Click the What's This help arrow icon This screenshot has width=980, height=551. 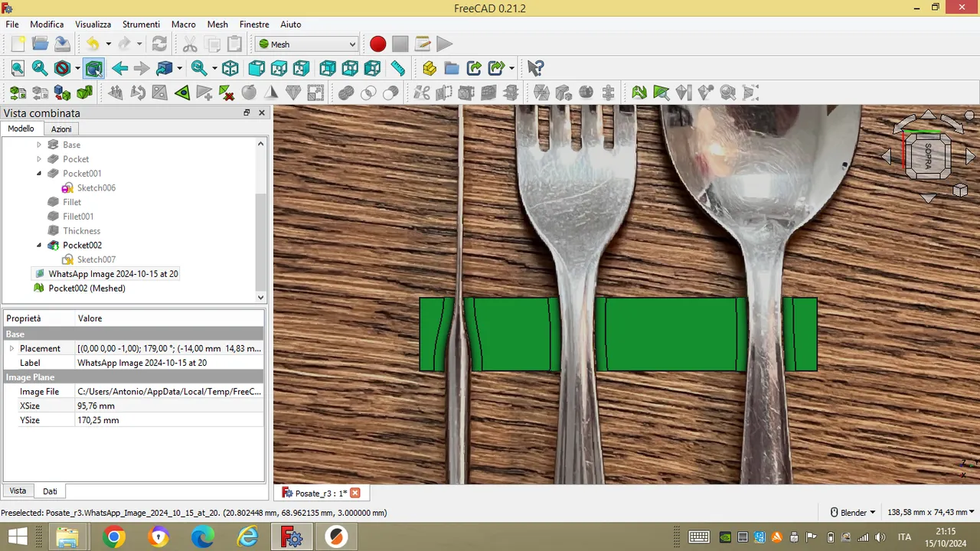coord(535,68)
